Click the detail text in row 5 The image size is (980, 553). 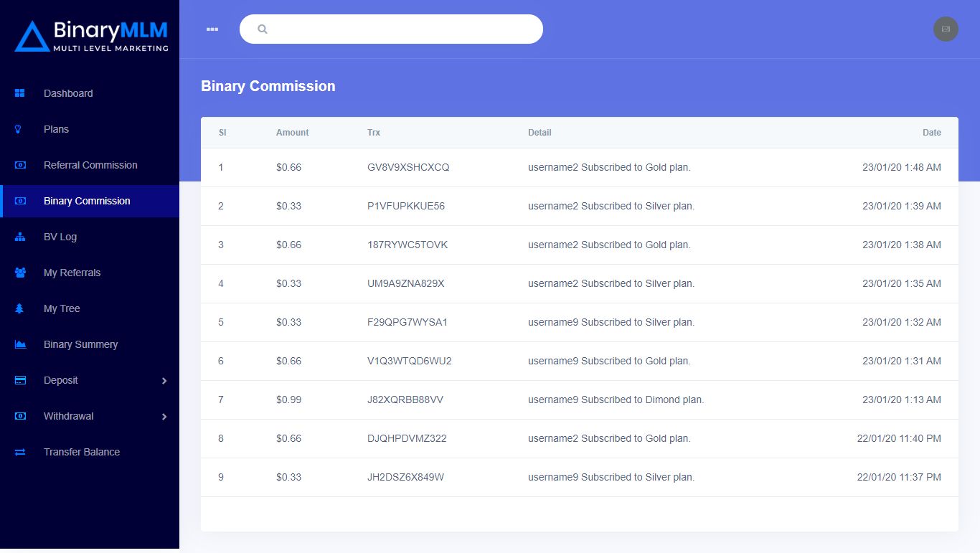pyautogui.click(x=611, y=322)
